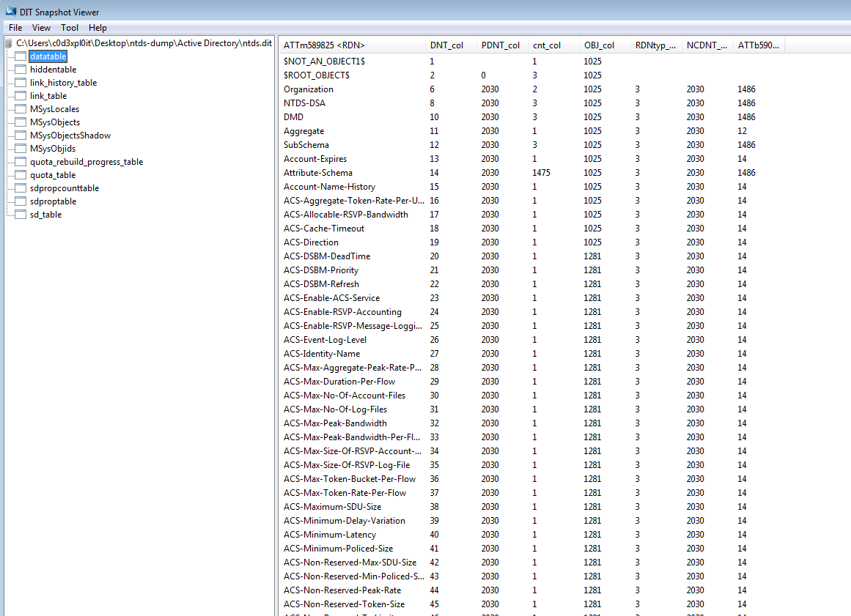Toggle the checkbox beside quota_rebuild_progress_table
This screenshot has height=616, width=851.
click(20, 161)
